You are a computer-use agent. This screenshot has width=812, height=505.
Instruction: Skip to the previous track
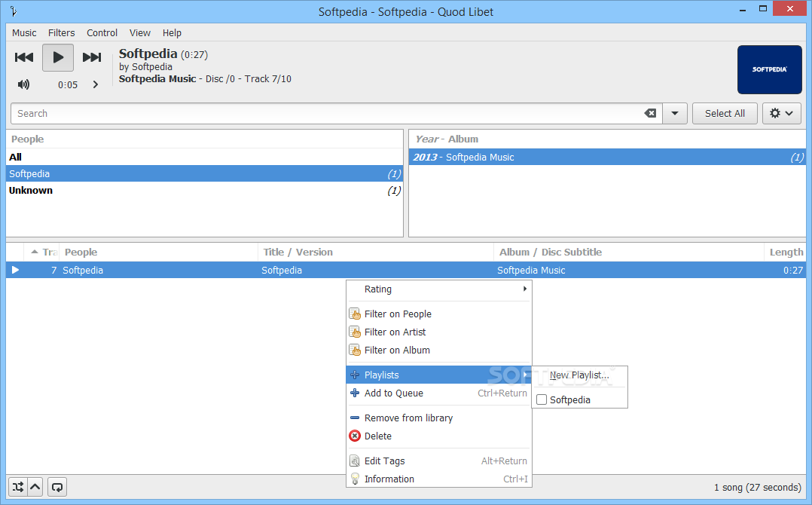click(x=24, y=57)
